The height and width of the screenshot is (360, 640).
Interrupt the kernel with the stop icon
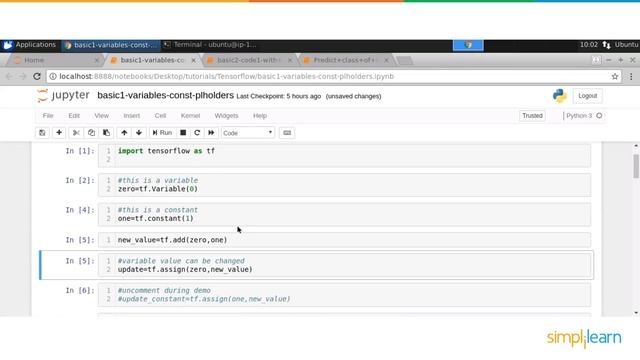pos(183,133)
